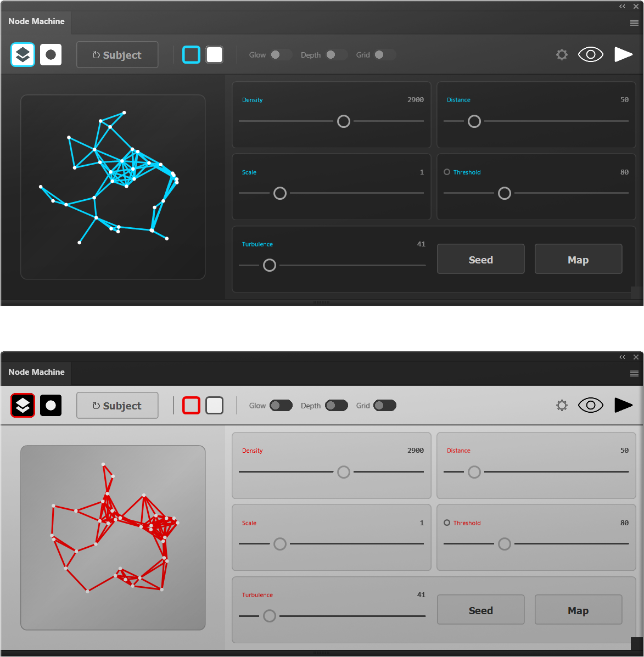Select the blue outlined square swatch
The width and height of the screenshot is (644, 657).
[192, 55]
